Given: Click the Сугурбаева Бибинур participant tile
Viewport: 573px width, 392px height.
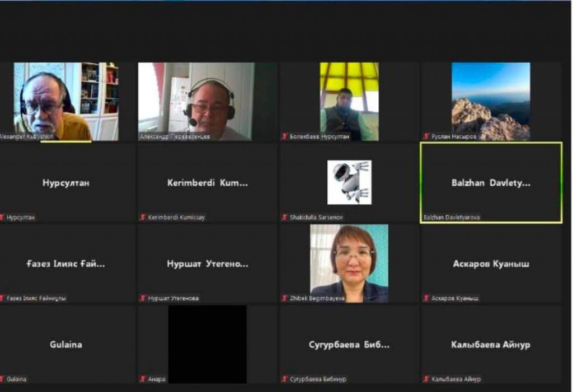Looking at the screenshot, I should coord(349,344).
